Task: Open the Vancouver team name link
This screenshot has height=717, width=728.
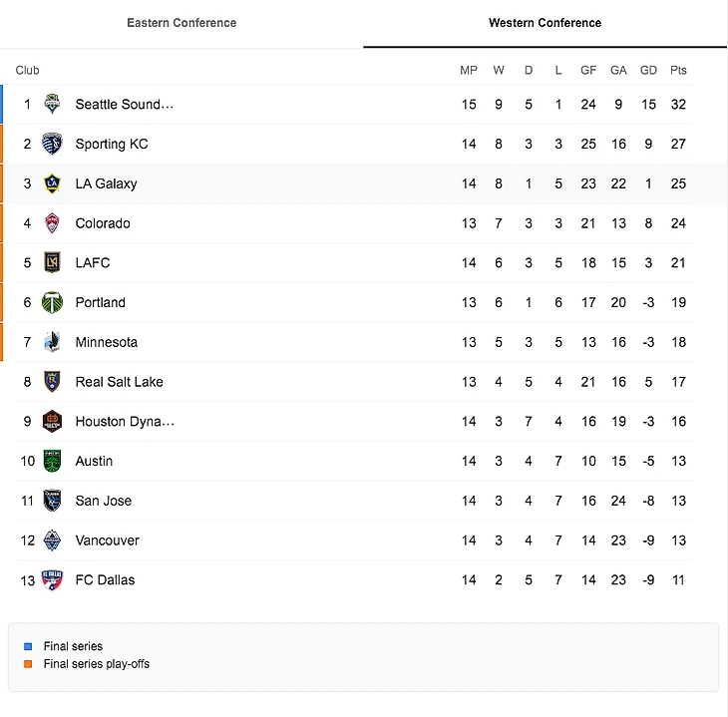Action: (107, 540)
